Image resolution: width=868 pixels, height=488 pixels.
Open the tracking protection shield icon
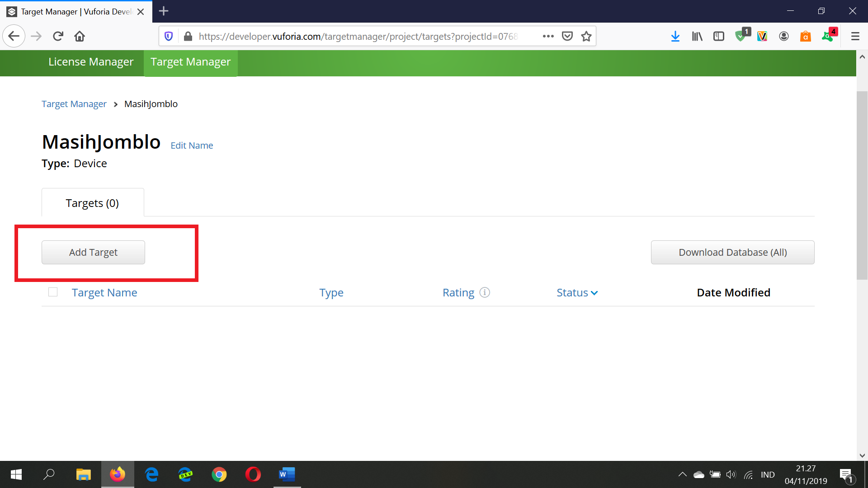click(169, 36)
